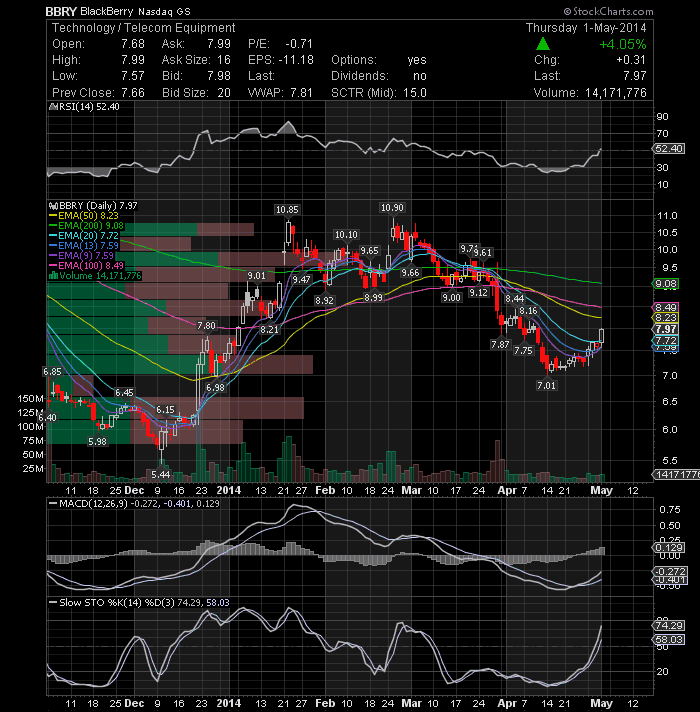Select the pink EMA(100) 8.49 legend entry
The height and width of the screenshot is (712, 700).
[86, 266]
